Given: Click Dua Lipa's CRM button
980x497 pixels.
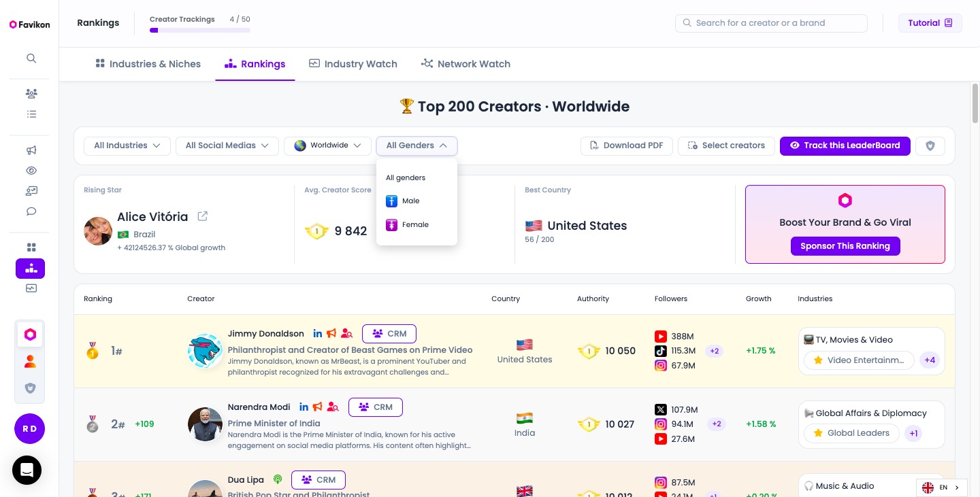Looking at the screenshot, I should tap(318, 480).
